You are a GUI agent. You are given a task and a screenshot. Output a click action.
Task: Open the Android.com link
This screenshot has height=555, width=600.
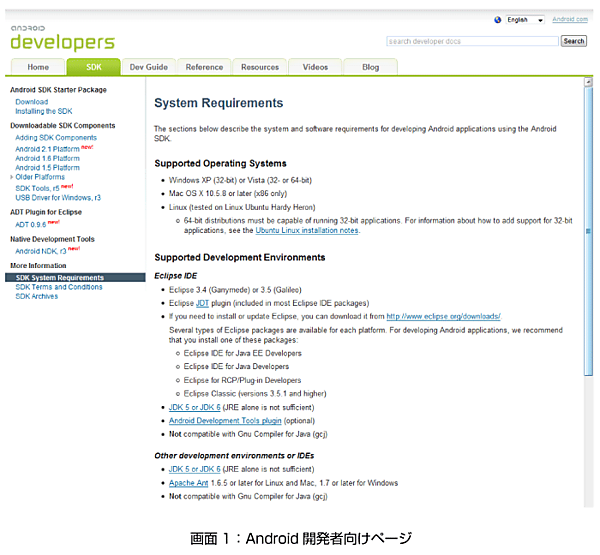point(570,20)
